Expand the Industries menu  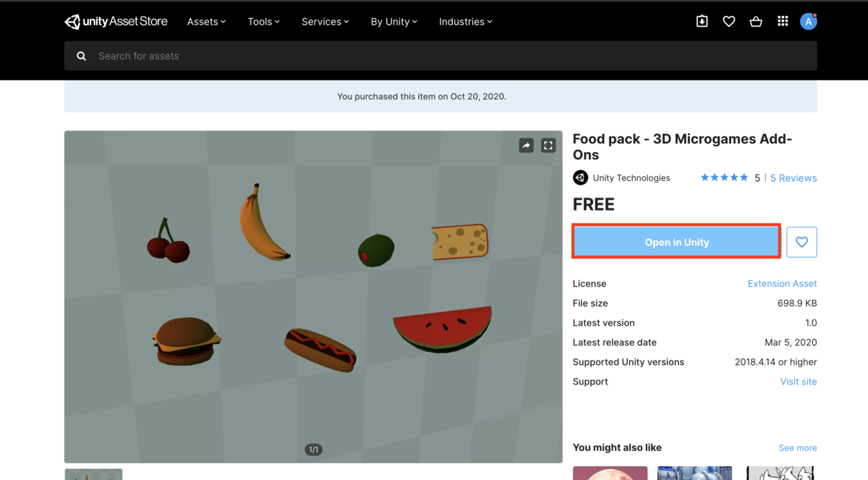point(465,22)
